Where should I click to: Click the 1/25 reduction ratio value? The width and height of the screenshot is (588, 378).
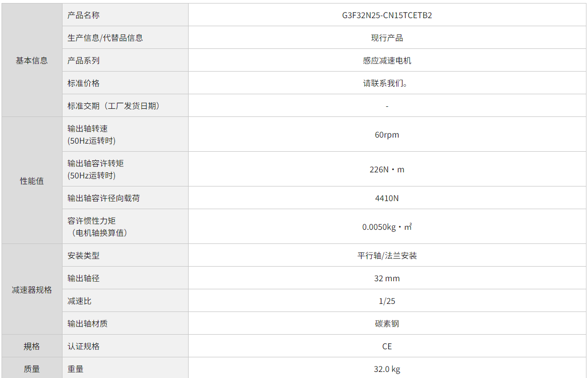(387, 301)
